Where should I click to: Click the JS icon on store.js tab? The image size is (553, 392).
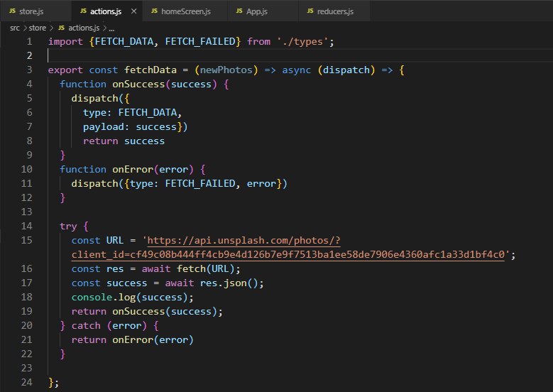pos(12,11)
